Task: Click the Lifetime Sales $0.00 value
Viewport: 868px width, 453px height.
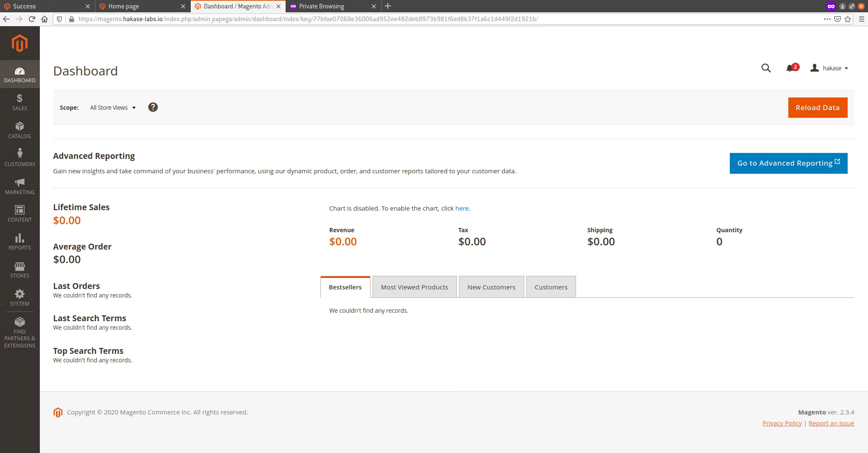Action: point(67,220)
